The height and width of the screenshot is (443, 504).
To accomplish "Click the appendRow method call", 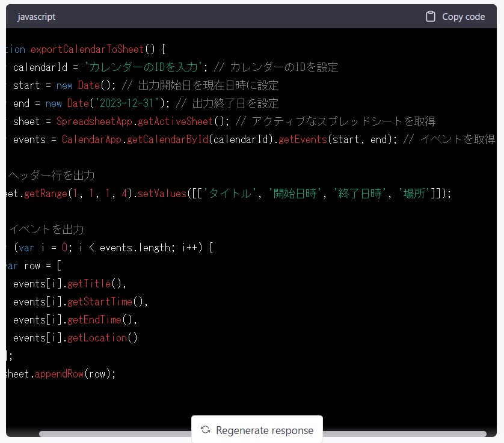I will point(59,374).
